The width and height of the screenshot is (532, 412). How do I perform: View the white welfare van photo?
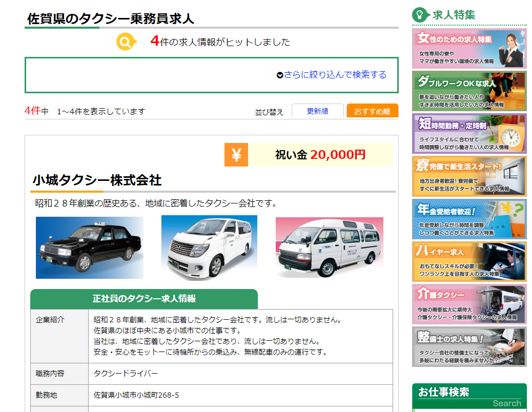pos(330,248)
